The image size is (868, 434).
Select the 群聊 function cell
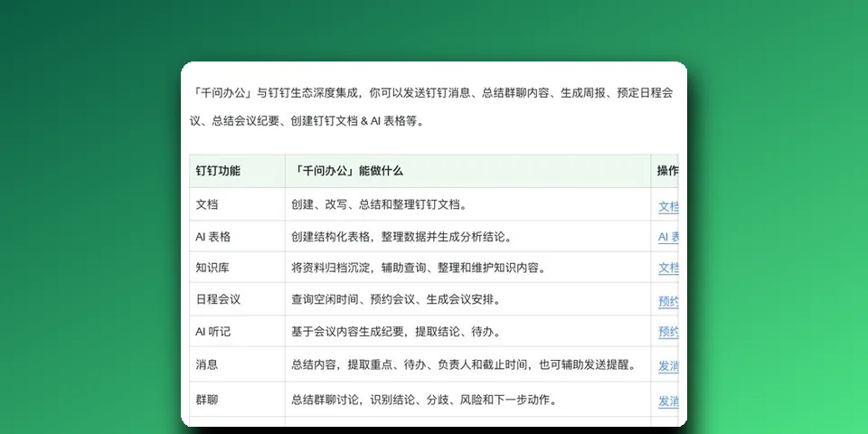tap(238, 399)
